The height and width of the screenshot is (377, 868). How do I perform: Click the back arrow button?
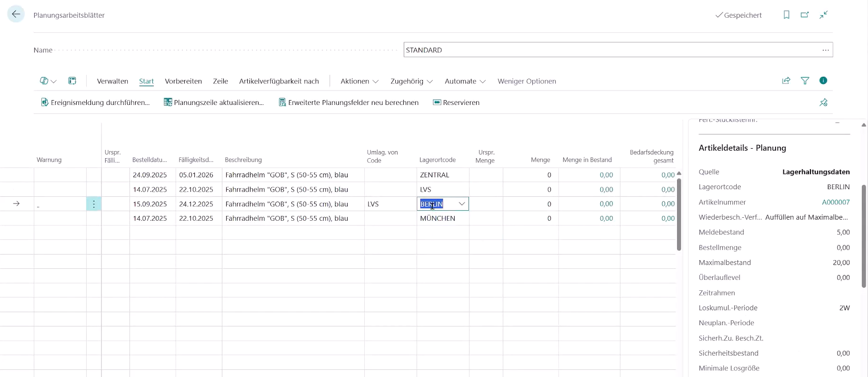point(16,14)
